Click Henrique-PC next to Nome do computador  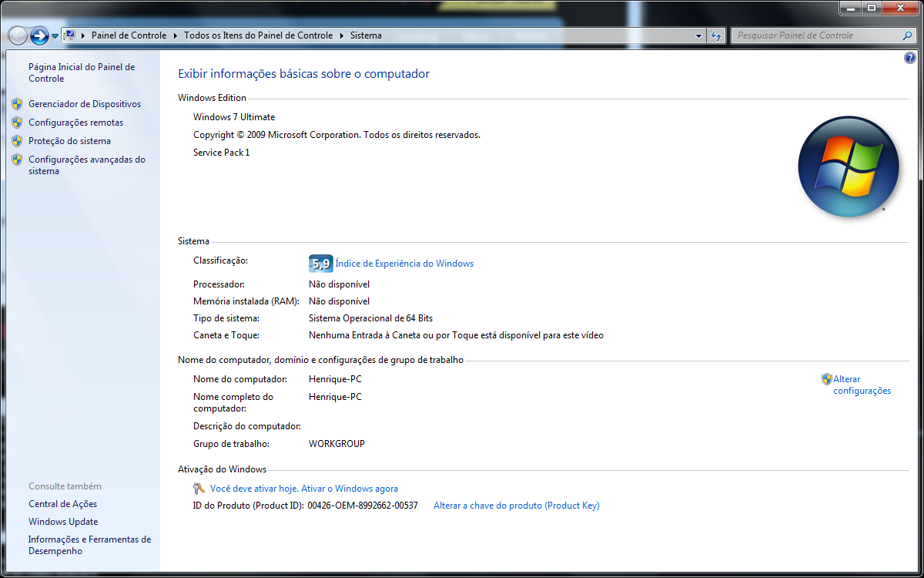tap(335, 379)
